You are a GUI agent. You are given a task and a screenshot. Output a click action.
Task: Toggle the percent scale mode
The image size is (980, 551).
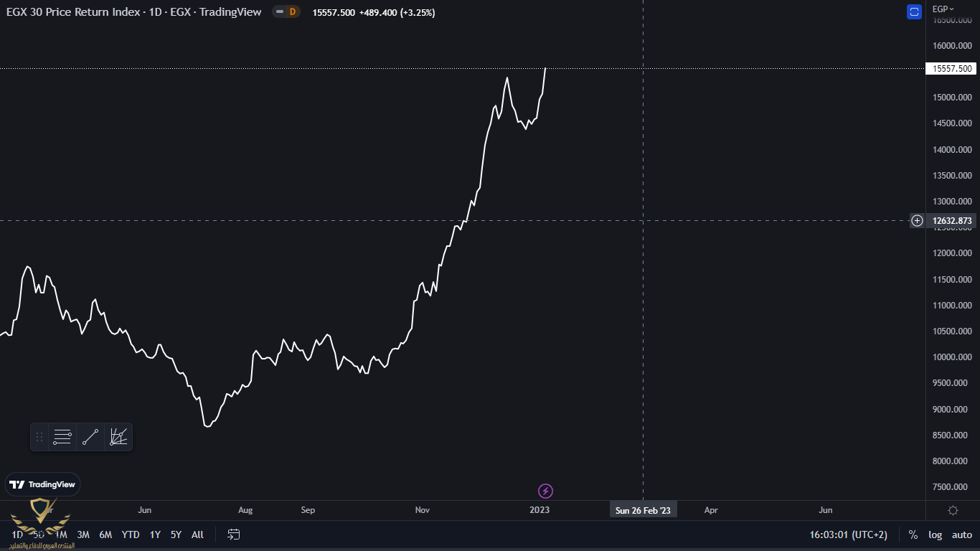pyautogui.click(x=913, y=534)
